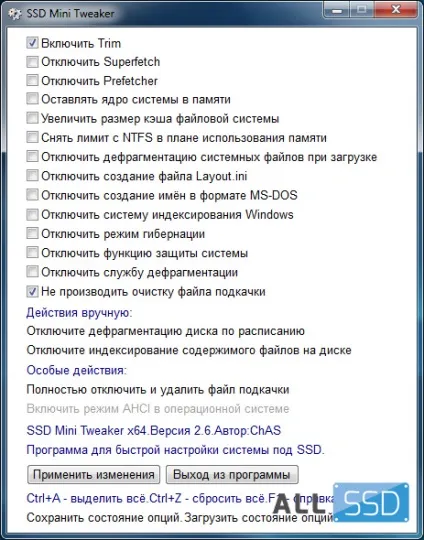Click the Особые действия heading

tap(76, 370)
